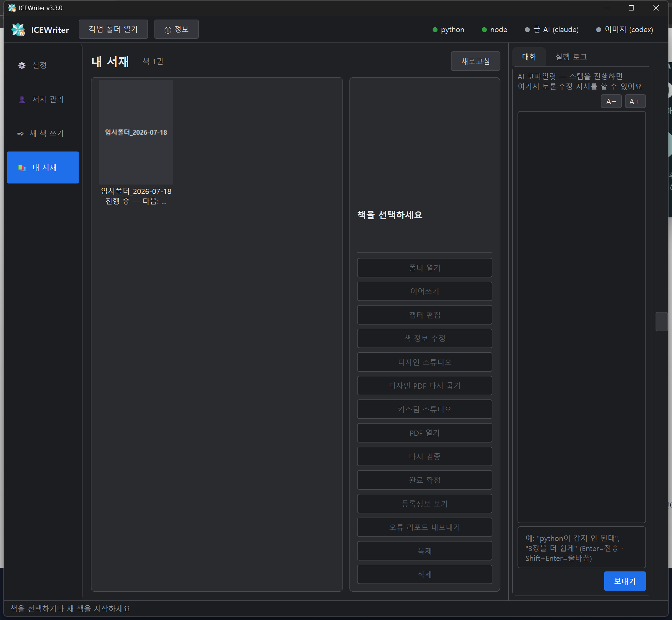672x620 pixels.
Task: Check the python status indicator dot
Action: point(435,30)
